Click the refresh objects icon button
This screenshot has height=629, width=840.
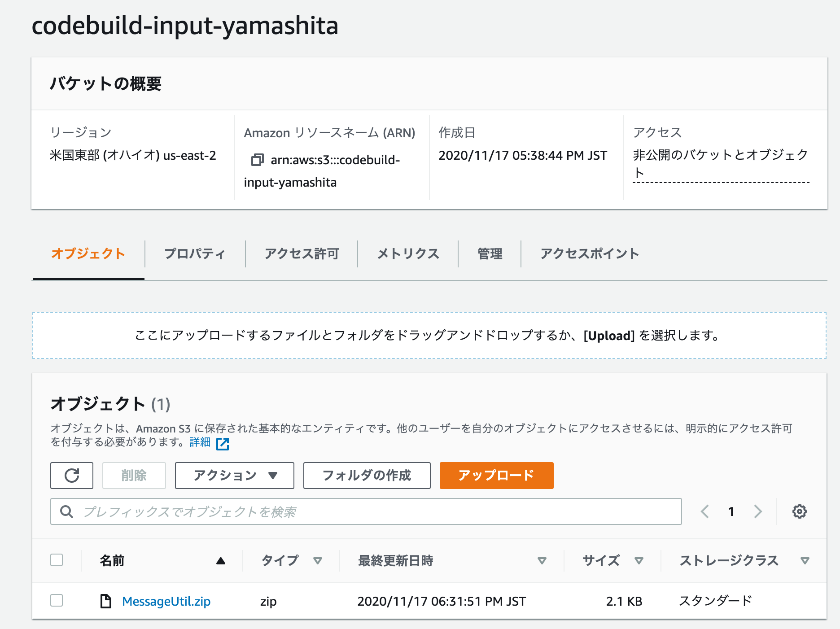[72, 476]
